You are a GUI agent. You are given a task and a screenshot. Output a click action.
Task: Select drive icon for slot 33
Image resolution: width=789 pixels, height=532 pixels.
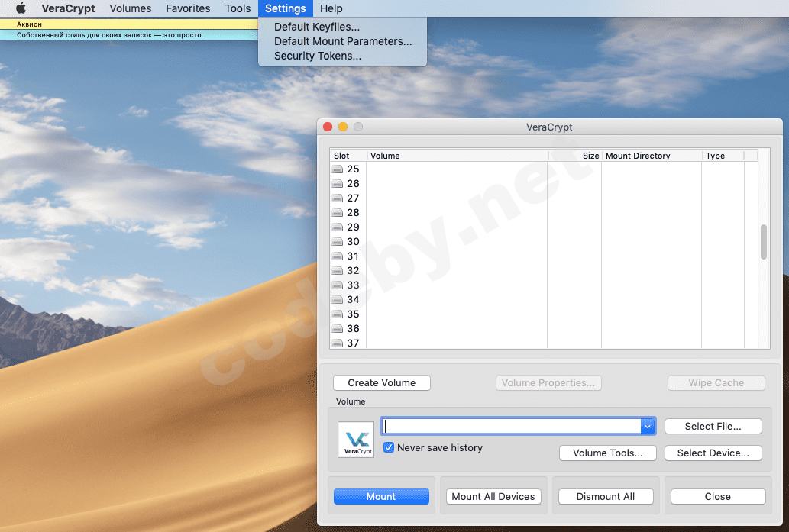(337, 285)
